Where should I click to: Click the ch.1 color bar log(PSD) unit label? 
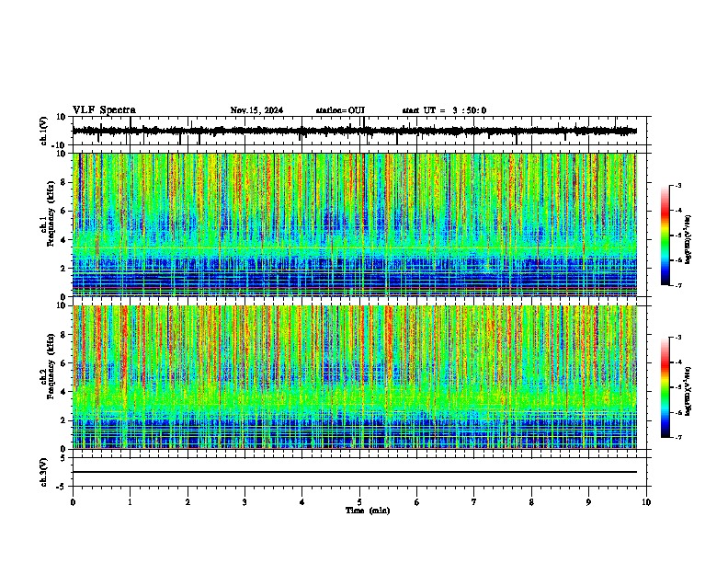pyautogui.click(x=688, y=240)
